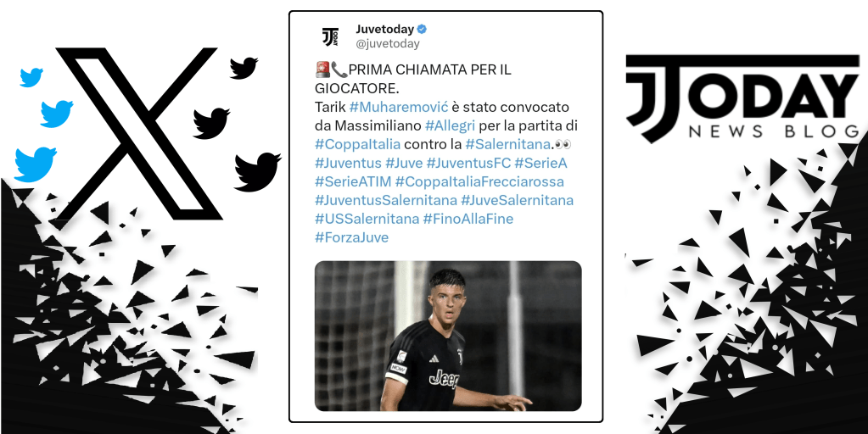Click the eyes emoji after Salernitana
The image size is (868, 434).
(x=563, y=145)
